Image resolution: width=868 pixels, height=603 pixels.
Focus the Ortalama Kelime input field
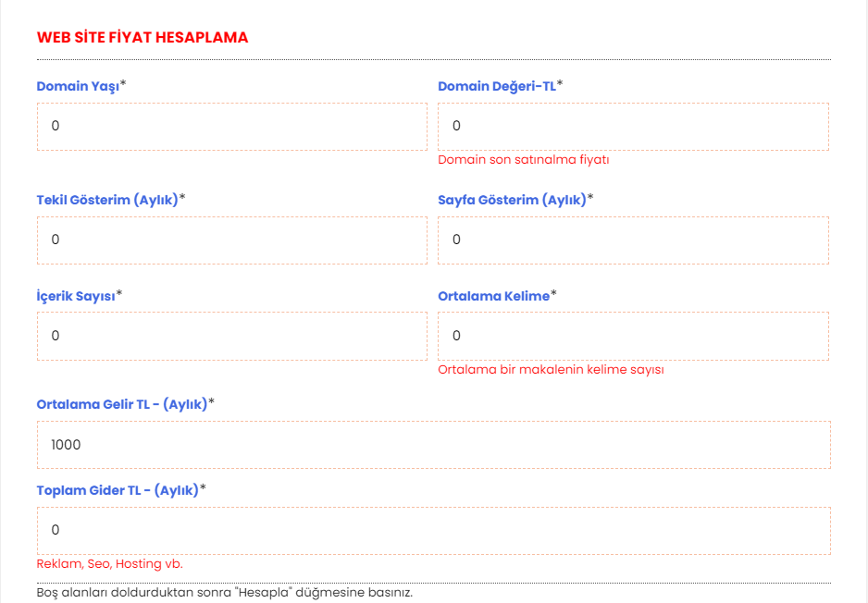tap(633, 336)
